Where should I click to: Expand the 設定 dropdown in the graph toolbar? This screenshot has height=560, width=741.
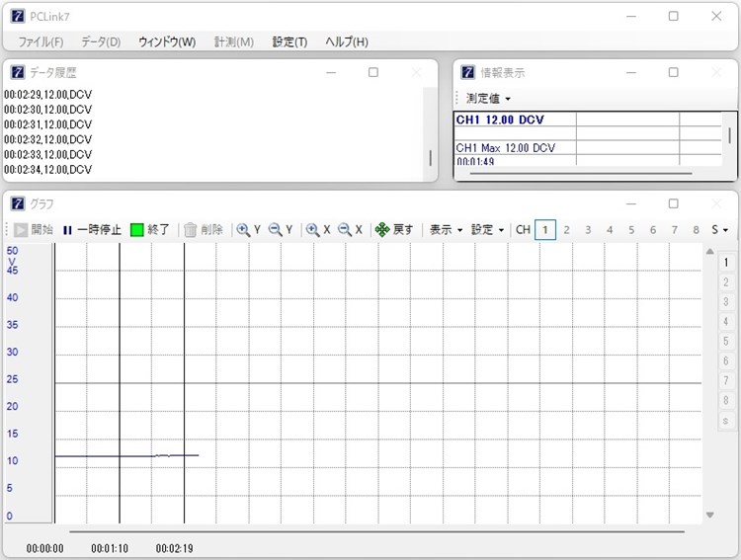tap(487, 229)
